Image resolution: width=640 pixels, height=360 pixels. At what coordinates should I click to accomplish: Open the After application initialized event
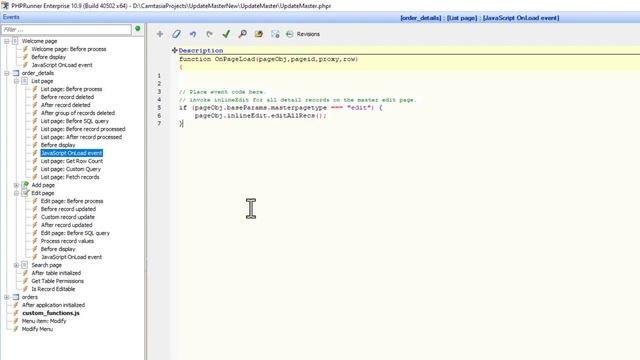[53, 305]
